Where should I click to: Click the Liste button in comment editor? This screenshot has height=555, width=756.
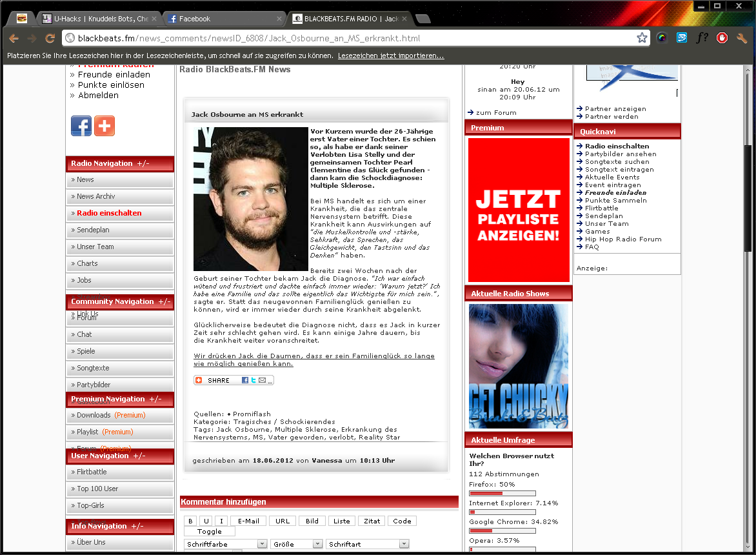coord(341,521)
